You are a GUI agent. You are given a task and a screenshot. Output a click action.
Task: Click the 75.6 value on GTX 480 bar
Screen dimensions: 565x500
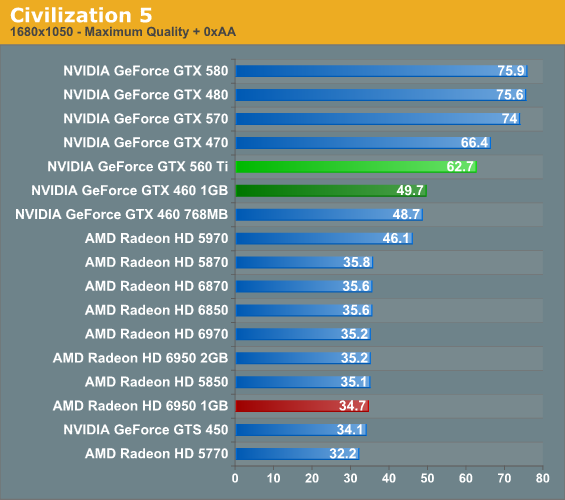(x=510, y=95)
